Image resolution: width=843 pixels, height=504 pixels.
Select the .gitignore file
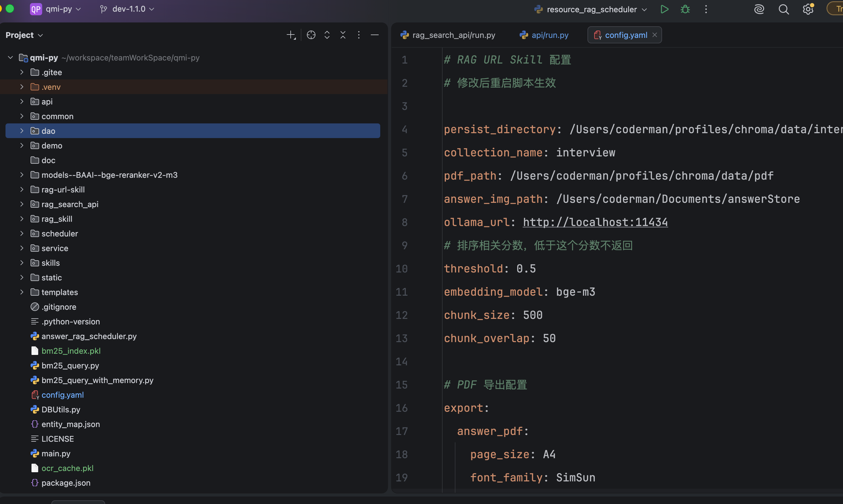click(x=59, y=307)
